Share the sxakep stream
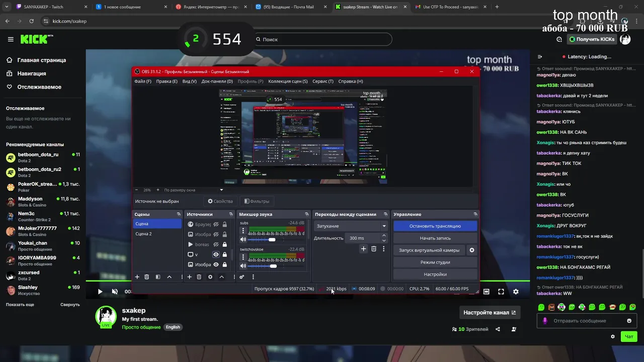644x362 pixels. (x=498, y=329)
